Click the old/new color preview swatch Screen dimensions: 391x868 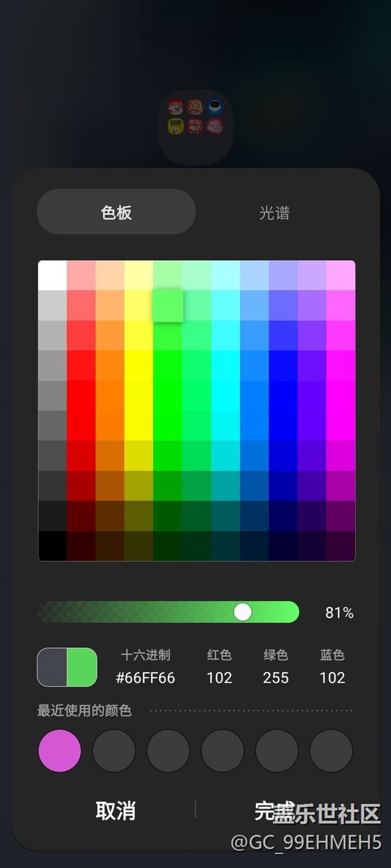[67, 667]
